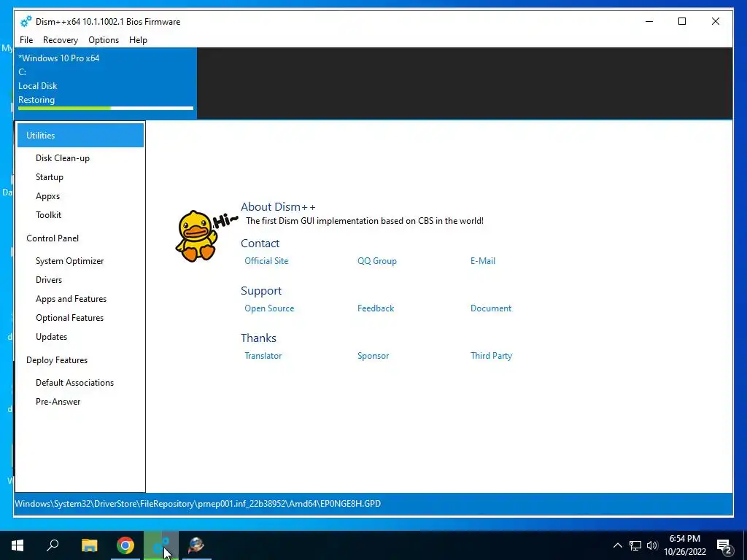747x560 pixels.
Task: Open the Options menu
Action: coord(104,40)
